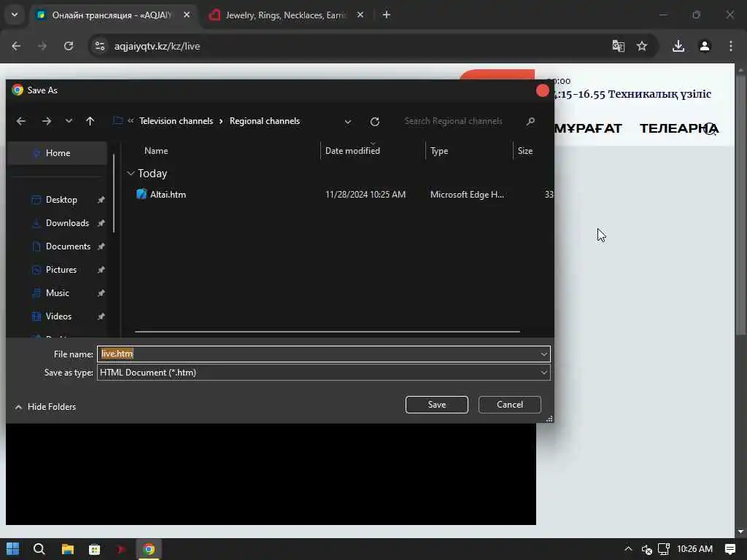747x560 pixels.
Task: Click Forward arrow in Save As dialog
Action: pos(46,121)
